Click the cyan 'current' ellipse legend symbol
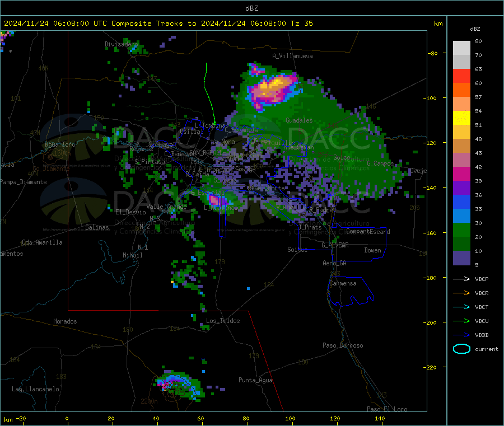 (x=461, y=349)
